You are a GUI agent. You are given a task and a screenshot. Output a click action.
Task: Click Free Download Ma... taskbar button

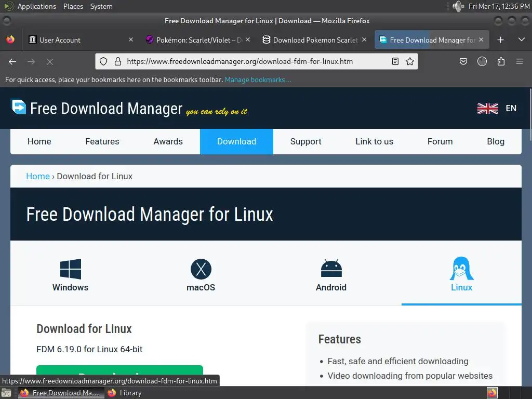pyautogui.click(x=60, y=393)
